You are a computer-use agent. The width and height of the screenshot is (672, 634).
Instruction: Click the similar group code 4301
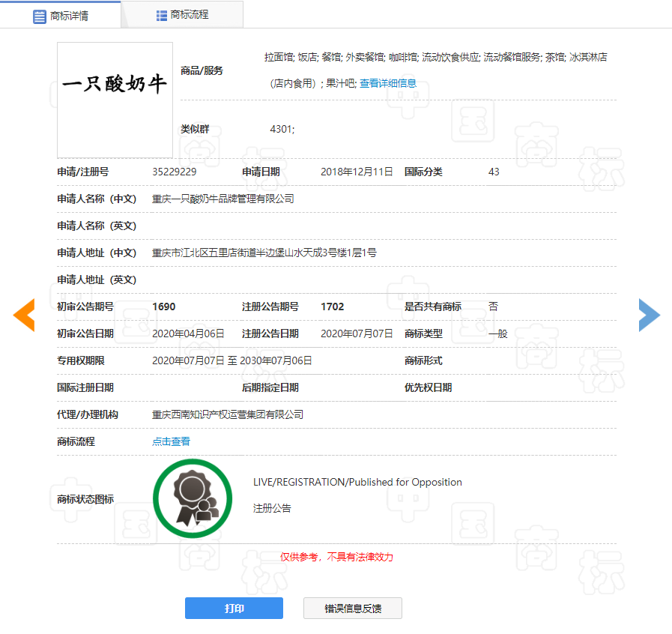(x=282, y=130)
